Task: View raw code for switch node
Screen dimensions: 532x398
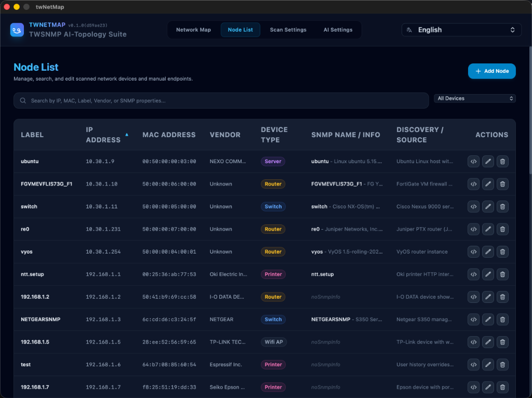Action: point(473,207)
